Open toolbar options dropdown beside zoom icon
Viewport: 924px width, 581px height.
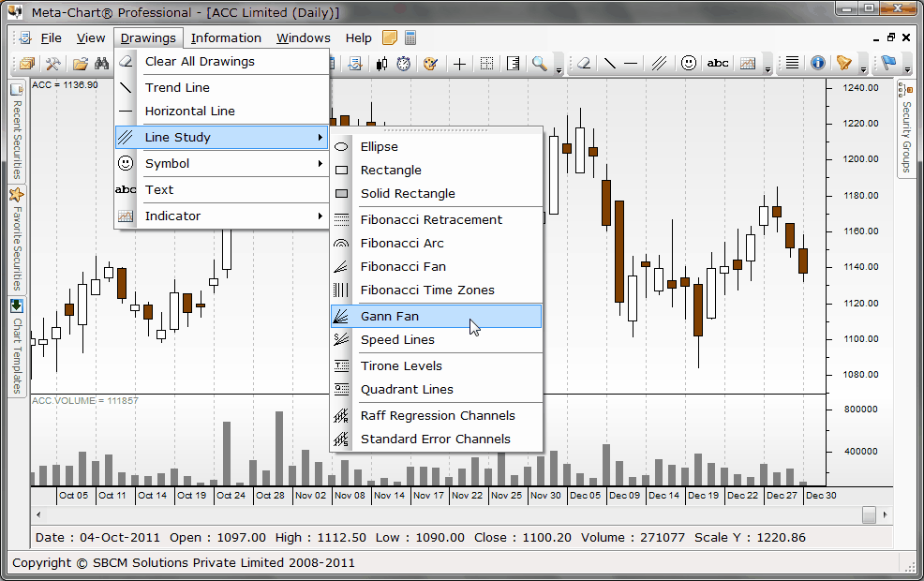pyautogui.click(x=559, y=67)
